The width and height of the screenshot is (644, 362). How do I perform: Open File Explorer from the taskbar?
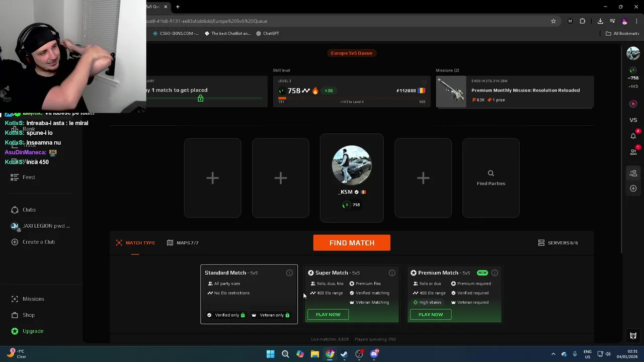tap(314, 354)
